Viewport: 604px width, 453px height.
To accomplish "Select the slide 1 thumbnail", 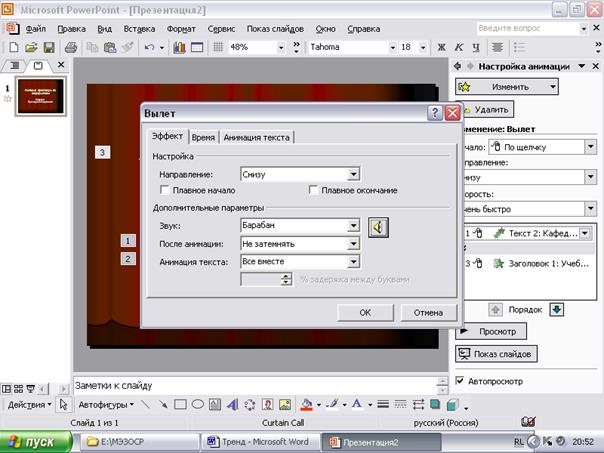I will [40, 96].
